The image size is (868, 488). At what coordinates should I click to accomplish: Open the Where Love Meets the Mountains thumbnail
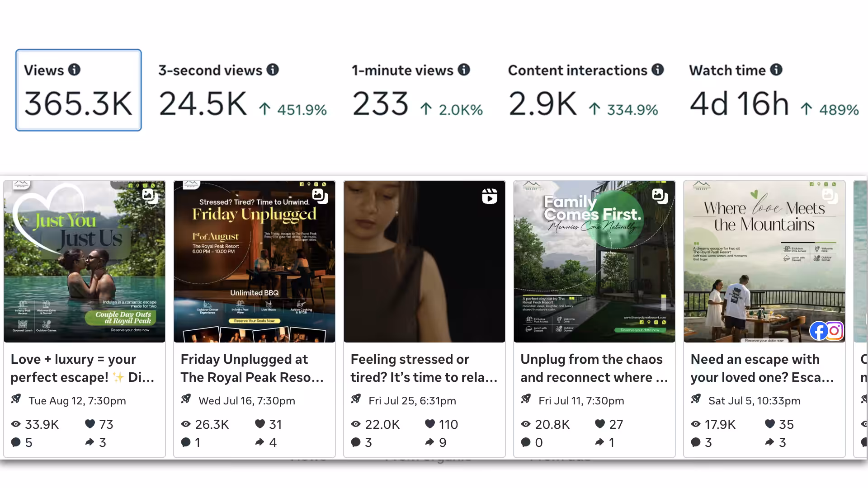[764, 262]
